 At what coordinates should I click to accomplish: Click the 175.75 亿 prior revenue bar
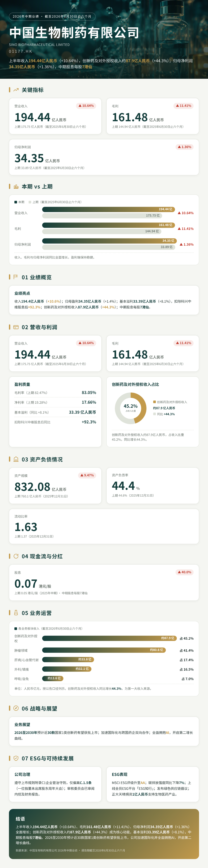tap(102, 216)
